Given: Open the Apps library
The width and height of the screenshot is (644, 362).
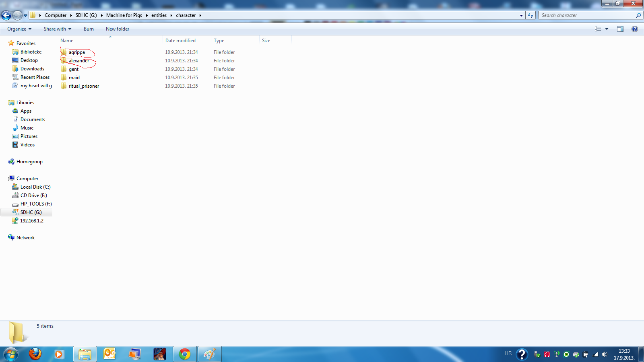Looking at the screenshot, I should point(22,111).
